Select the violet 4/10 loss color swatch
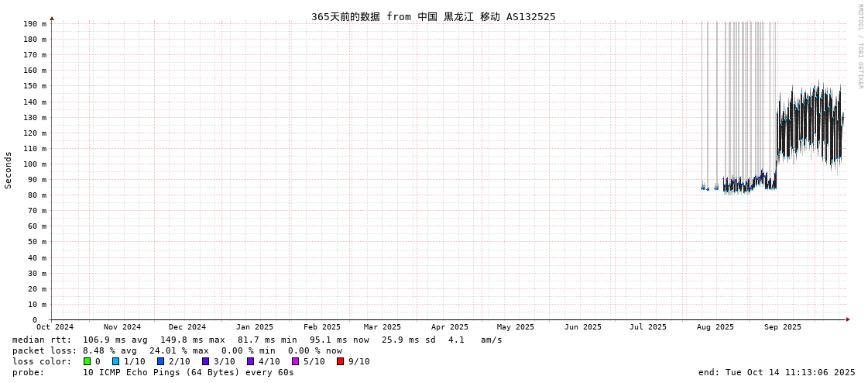 point(250,361)
